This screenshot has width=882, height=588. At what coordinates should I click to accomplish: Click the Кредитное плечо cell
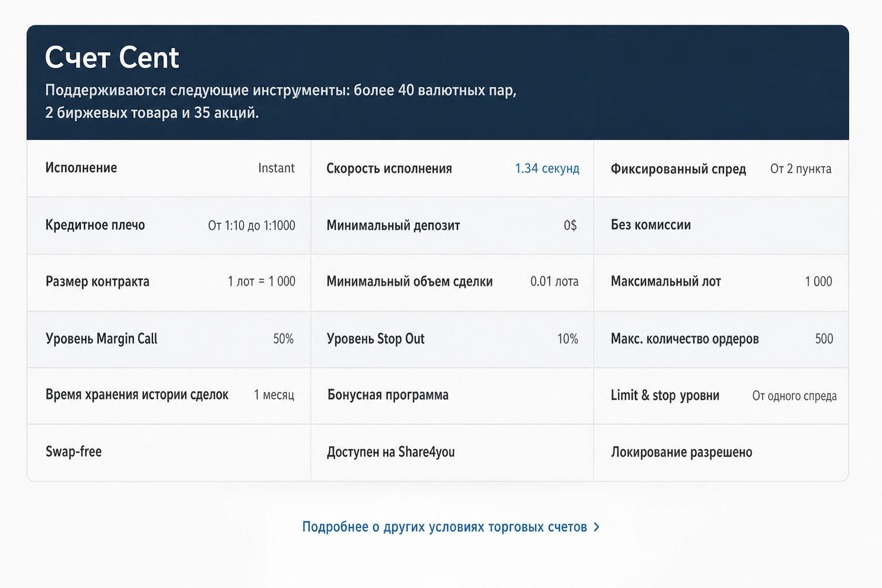pyautogui.click(x=169, y=226)
